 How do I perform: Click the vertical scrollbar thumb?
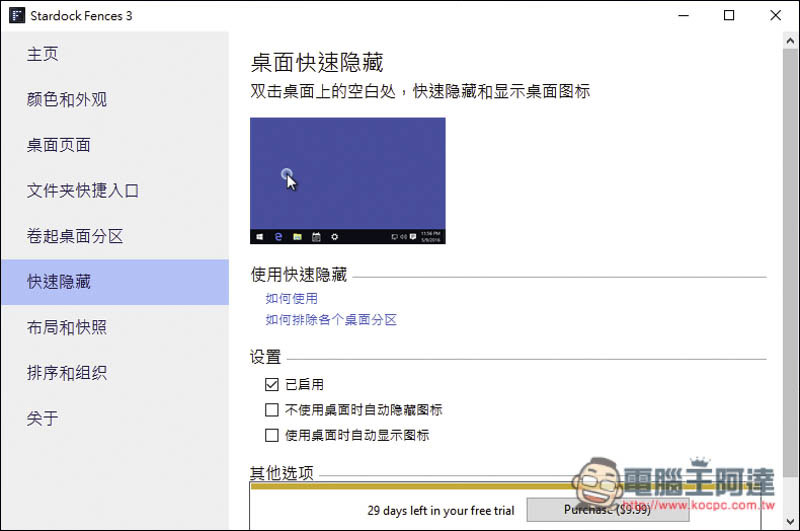tap(790, 263)
